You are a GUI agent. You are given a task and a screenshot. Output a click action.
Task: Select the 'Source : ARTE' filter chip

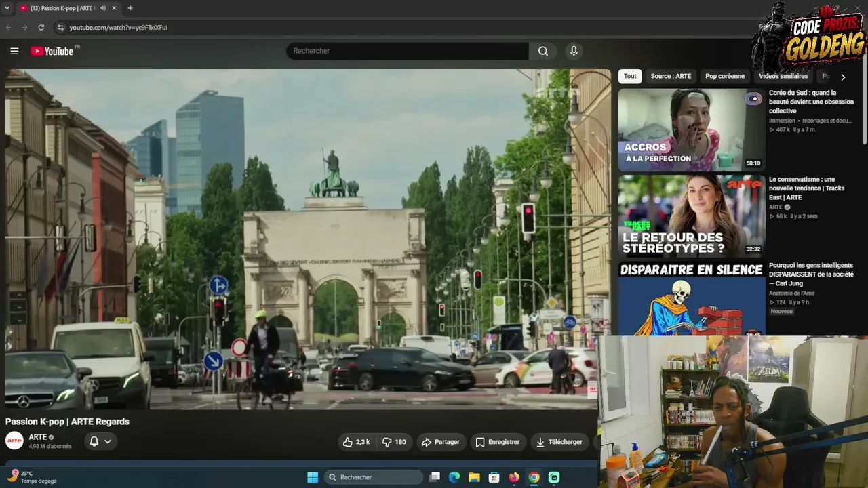click(x=671, y=76)
